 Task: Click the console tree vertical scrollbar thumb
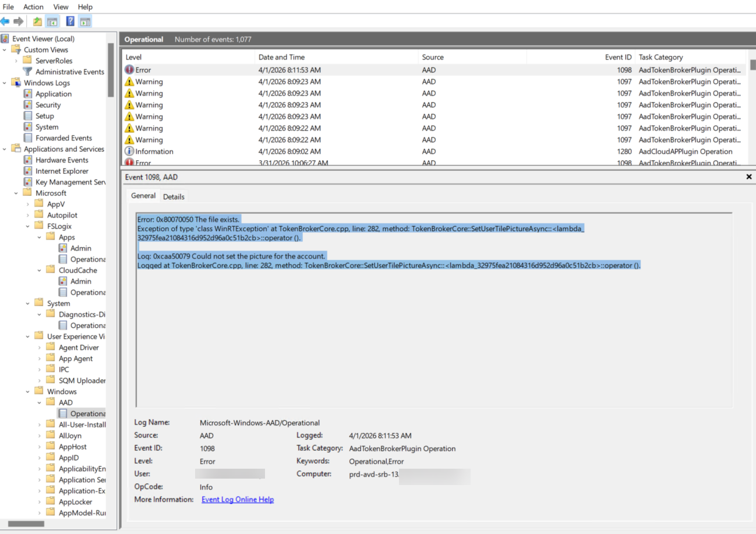pos(111,70)
